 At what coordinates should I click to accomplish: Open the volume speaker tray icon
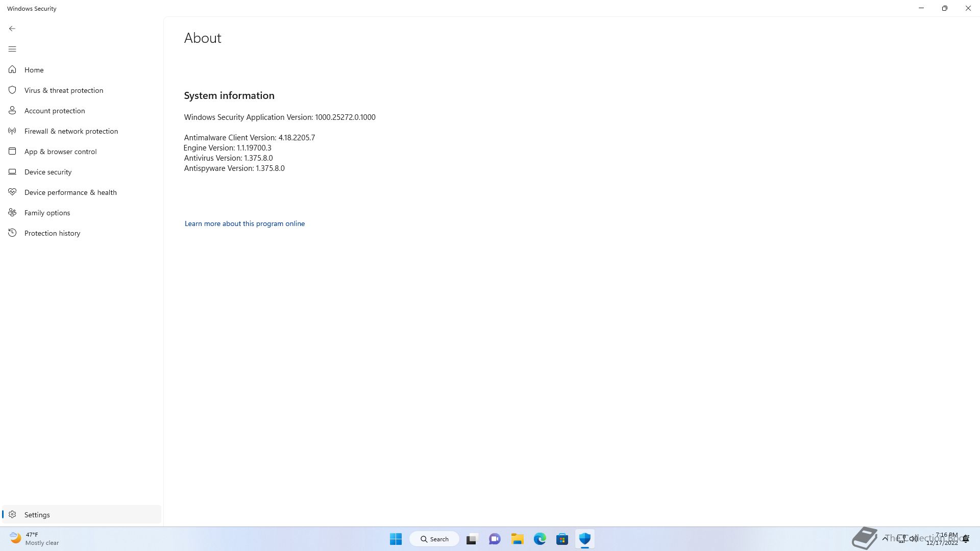(914, 539)
